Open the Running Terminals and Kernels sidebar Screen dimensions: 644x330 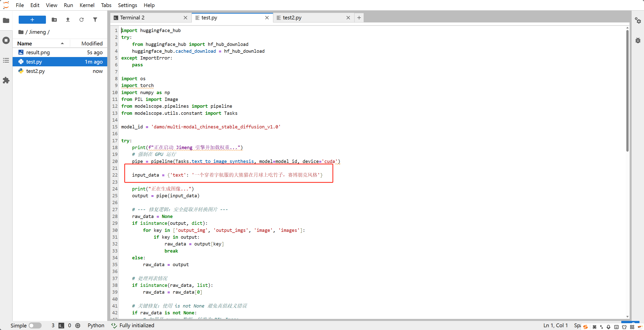pos(6,40)
